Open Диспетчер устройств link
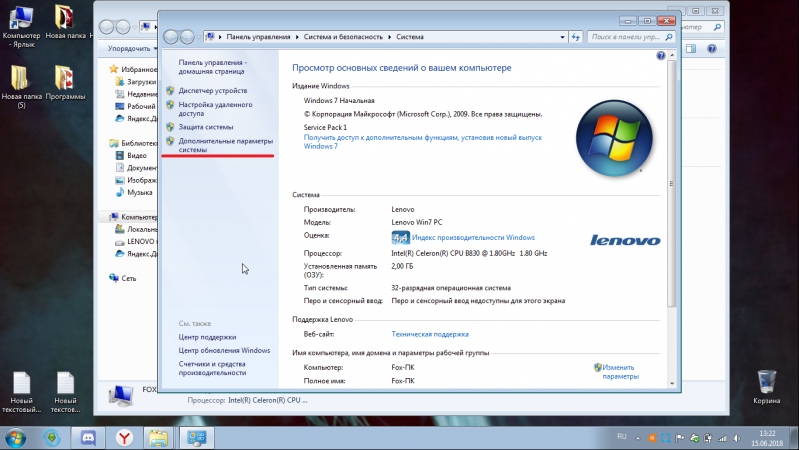This screenshot has width=799, height=450. pos(212,90)
